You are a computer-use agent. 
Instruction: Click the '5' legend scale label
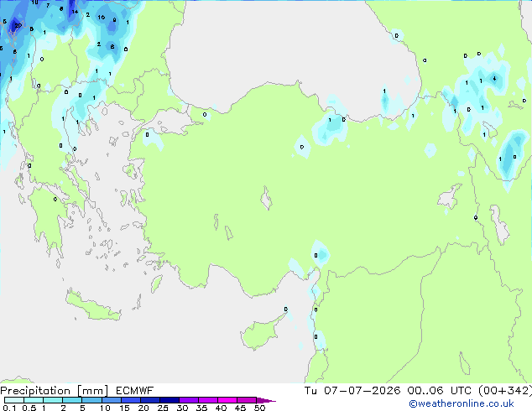coord(82,408)
